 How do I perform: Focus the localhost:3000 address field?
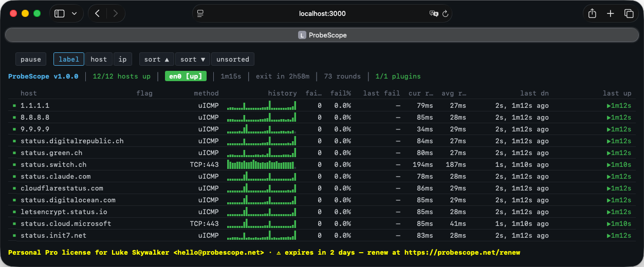322,14
